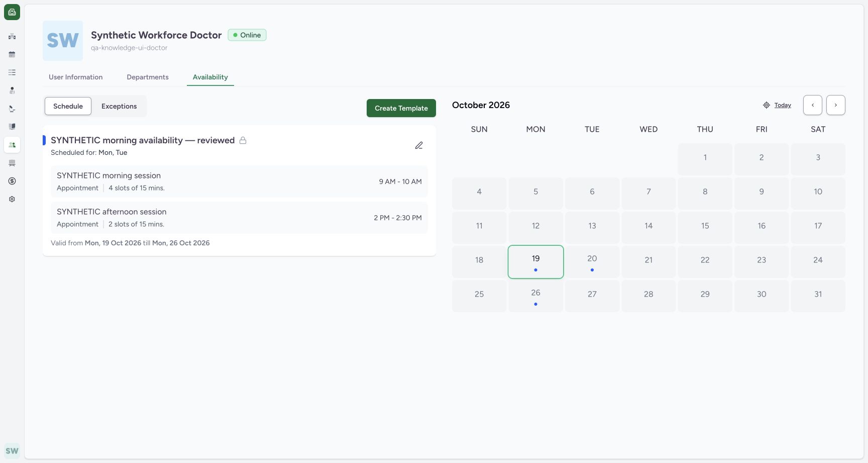Open the calendar appointments sidebar icon
Viewport: 868px width, 463px height.
click(x=12, y=54)
